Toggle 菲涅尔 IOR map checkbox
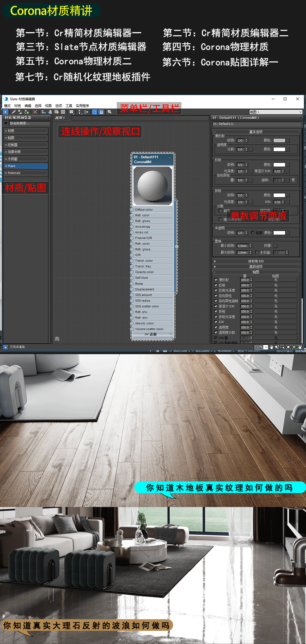306x644 pixels. (216, 306)
